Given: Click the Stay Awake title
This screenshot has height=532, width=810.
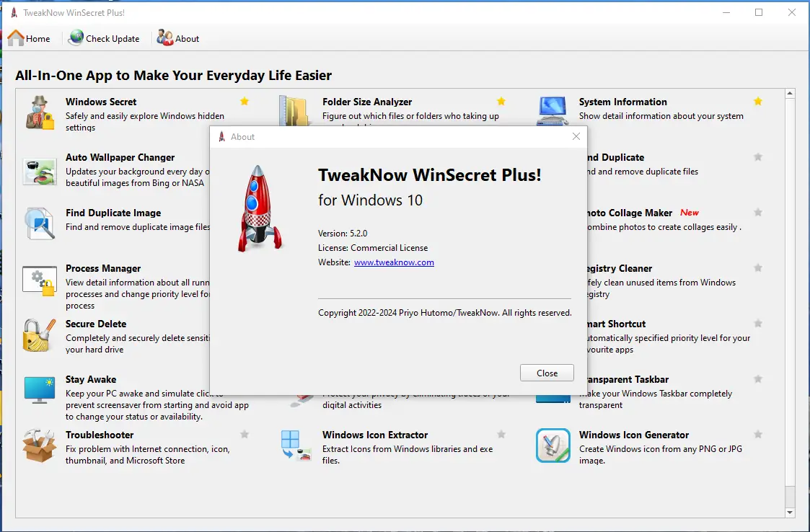Looking at the screenshot, I should [91, 379].
